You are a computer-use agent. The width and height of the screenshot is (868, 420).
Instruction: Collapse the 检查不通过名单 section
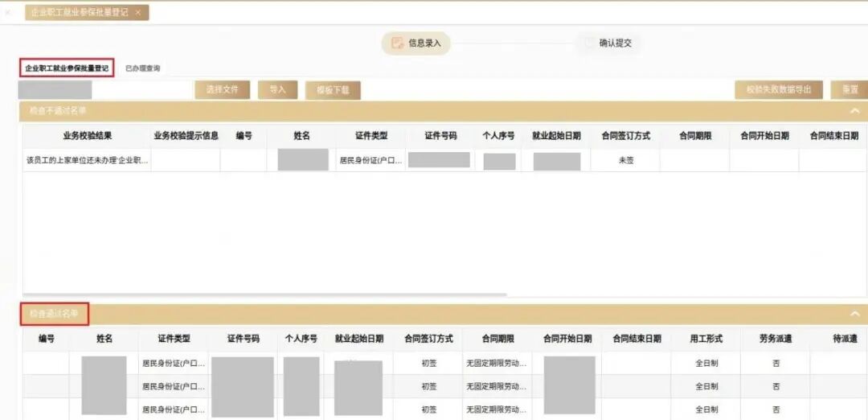(854, 111)
